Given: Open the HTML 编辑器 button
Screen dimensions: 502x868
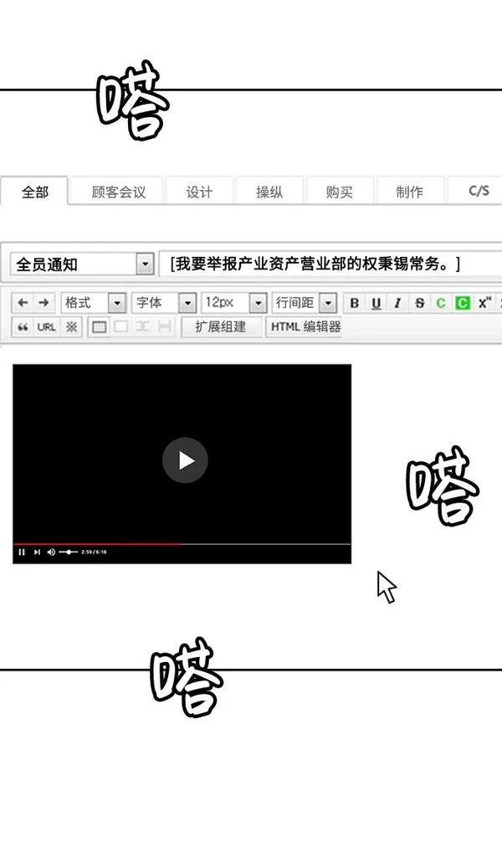Looking at the screenshot, I should point(305,326).
